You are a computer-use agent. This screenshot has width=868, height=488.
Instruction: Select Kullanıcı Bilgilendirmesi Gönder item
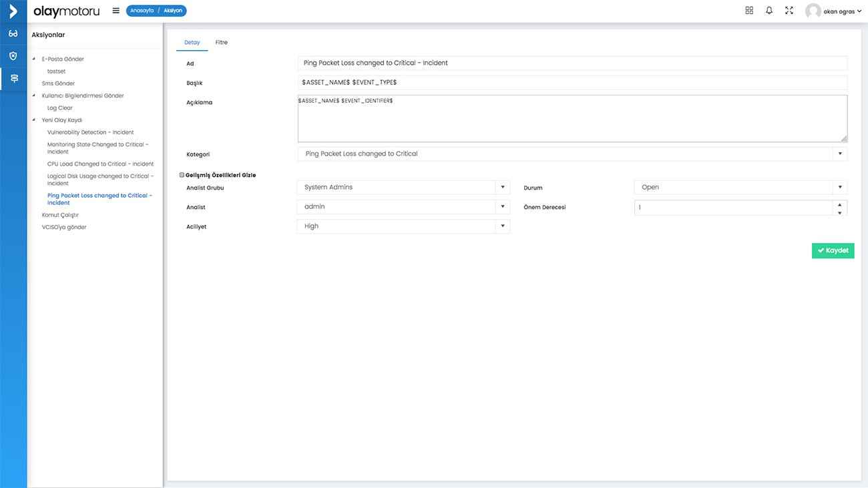click(x=83, y=95)
